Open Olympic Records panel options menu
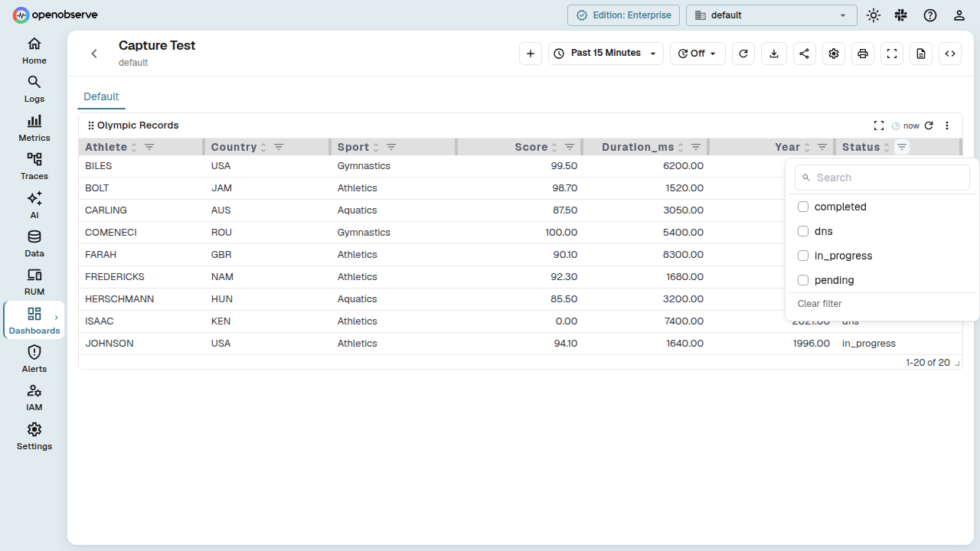The height and width of the screenshot is (551, 980). click(x=947, y=126)
